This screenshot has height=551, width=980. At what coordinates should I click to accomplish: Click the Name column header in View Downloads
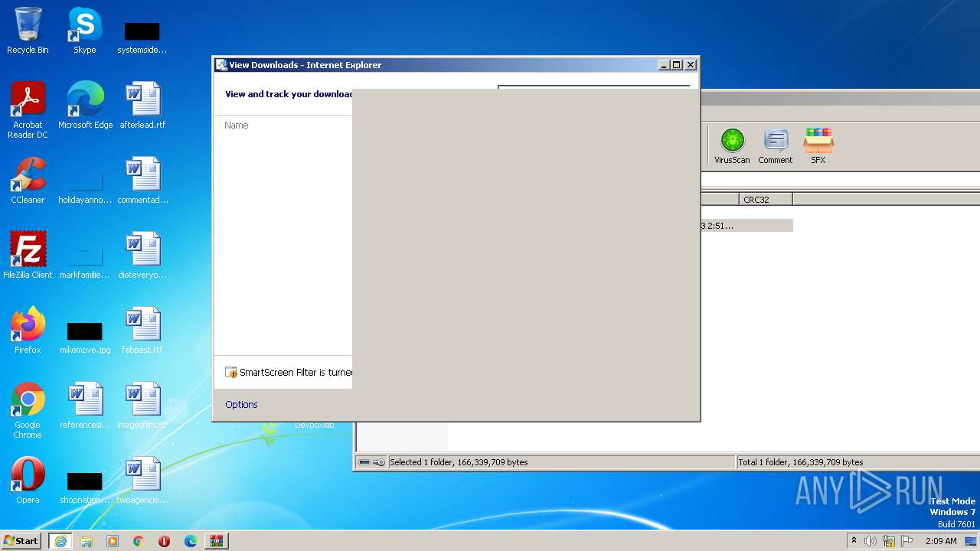coord(237,126)
